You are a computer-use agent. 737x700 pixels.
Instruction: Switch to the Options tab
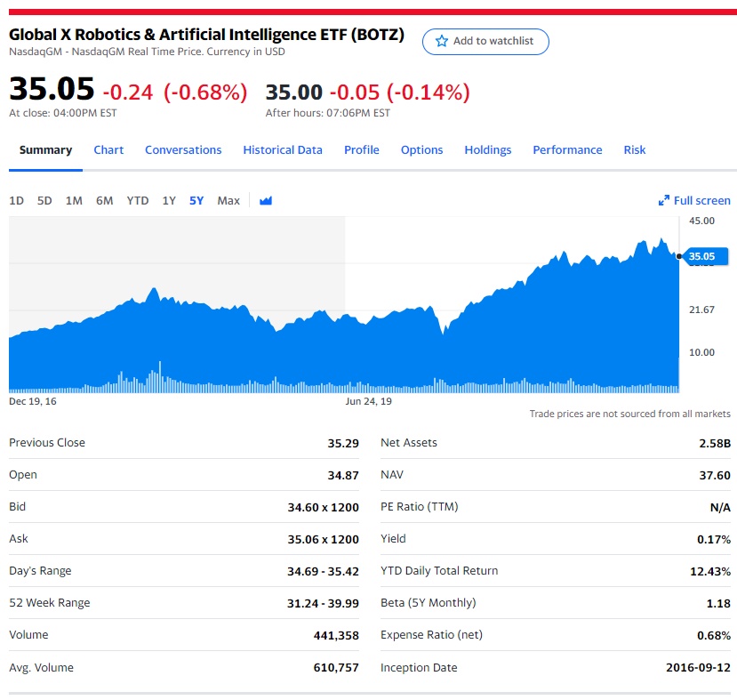[421, 150]
